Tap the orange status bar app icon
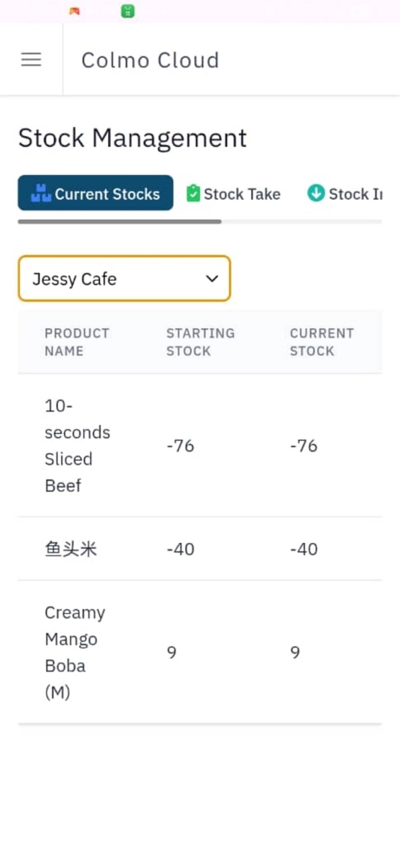 (x=74, y=11)
